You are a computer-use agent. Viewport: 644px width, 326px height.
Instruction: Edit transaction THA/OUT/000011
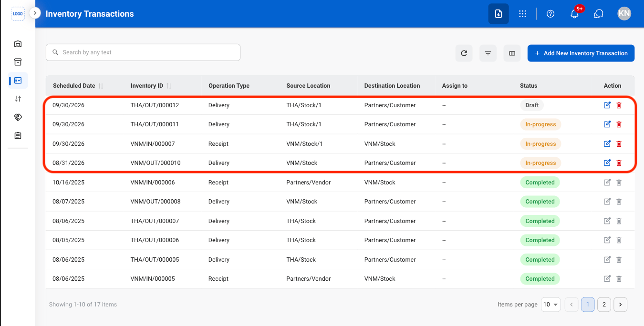tap(607, 124)
